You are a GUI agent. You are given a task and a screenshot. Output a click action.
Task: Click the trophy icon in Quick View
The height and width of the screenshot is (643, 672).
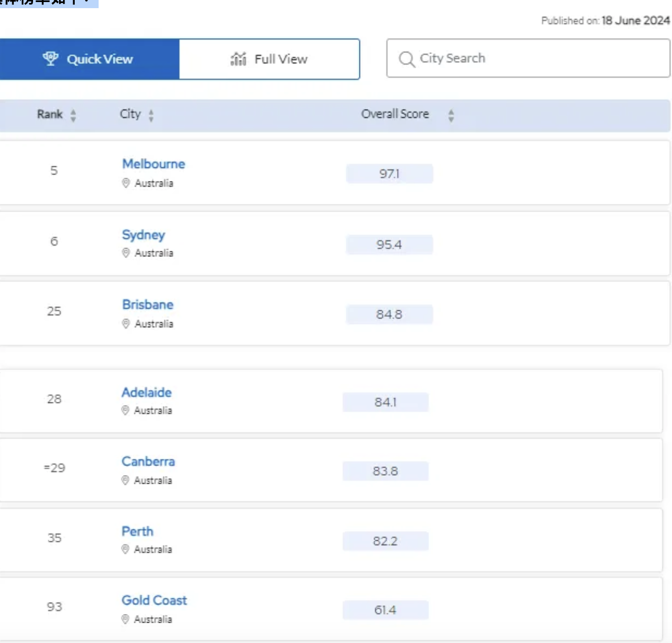[50, 59]
